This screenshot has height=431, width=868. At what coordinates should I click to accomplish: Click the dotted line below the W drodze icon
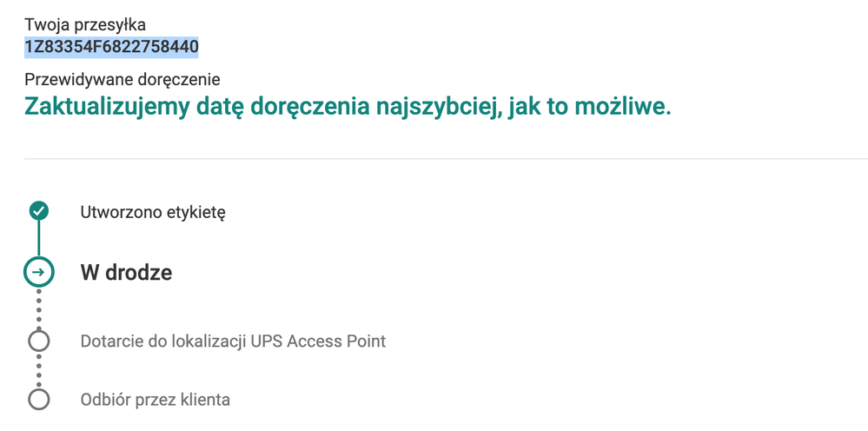click(38, 307)
